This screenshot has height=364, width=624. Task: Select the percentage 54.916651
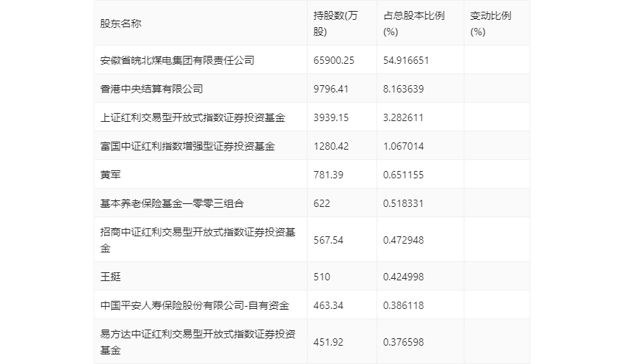coord(406,60)
